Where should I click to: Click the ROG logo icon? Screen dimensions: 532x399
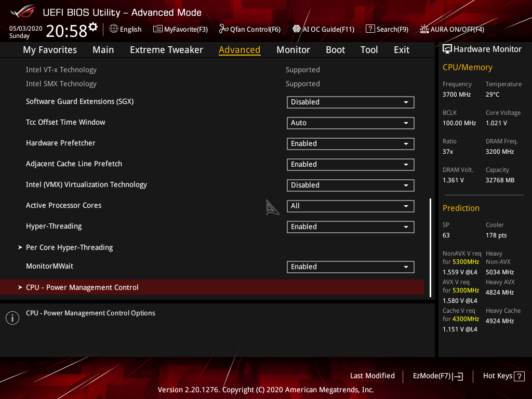point(22,12)
